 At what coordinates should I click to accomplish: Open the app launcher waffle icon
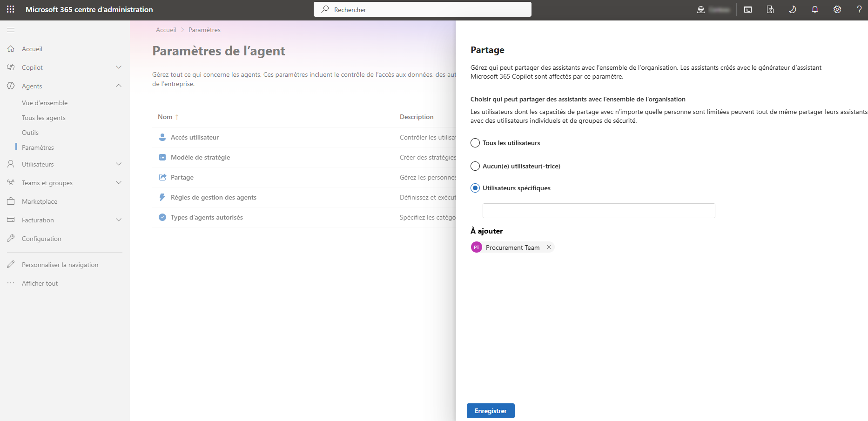click(11, 9)
